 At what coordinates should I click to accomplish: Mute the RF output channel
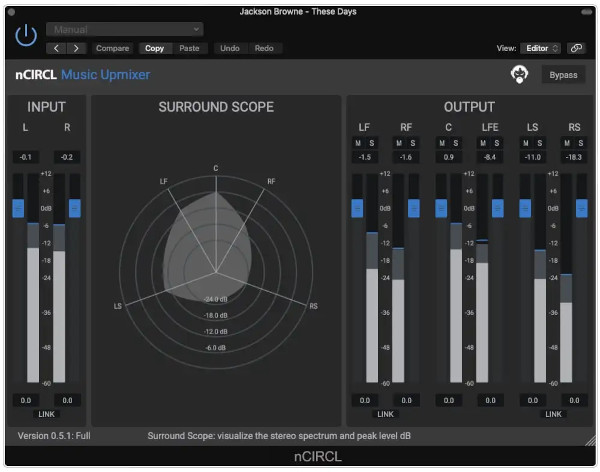(399, 143)
